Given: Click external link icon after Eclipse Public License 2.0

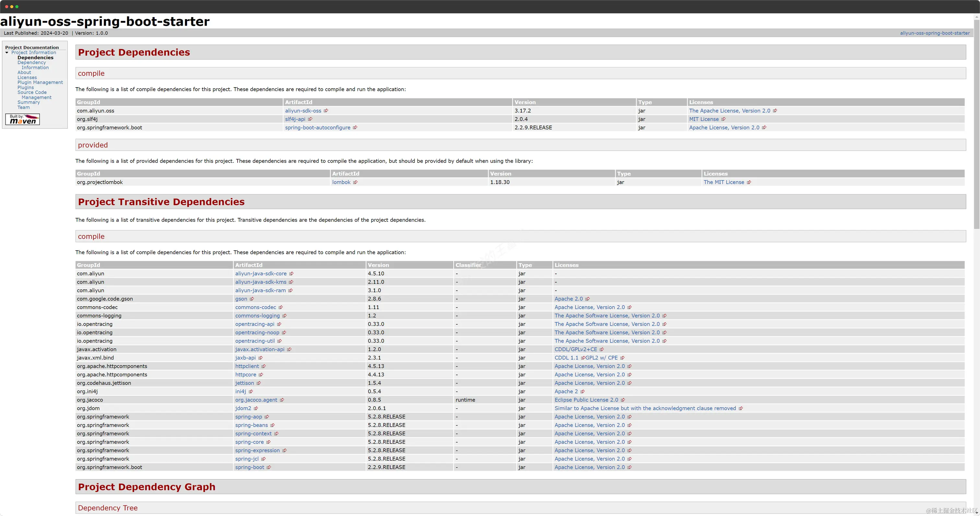Looking at the screenshot, I should (623, 400).
